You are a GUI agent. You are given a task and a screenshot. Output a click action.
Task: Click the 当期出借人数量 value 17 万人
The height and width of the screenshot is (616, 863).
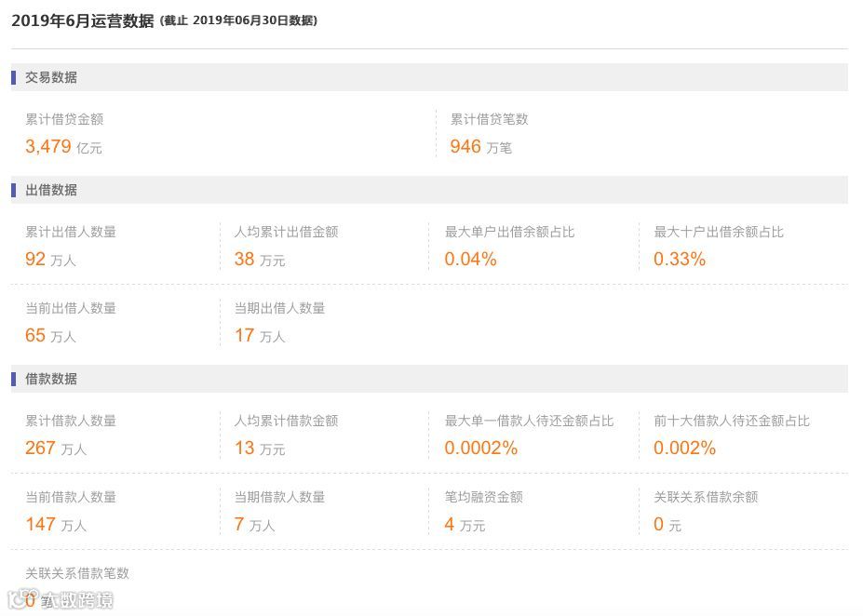pos(259,336)
